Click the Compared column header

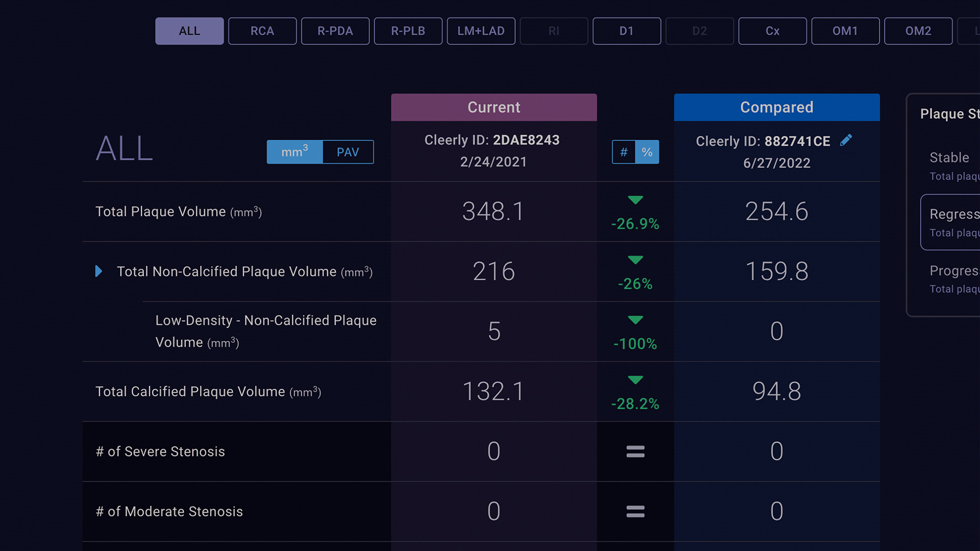tap(777, 107)
